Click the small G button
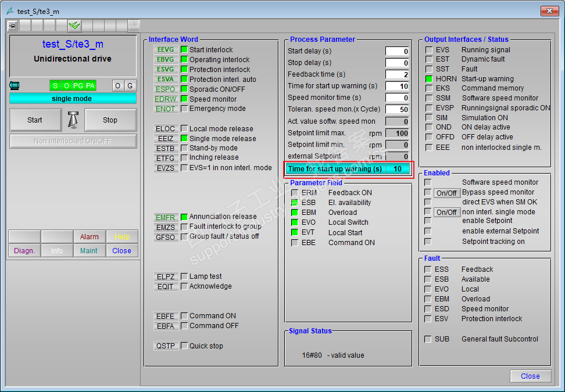565x392 pixels. 130,86
